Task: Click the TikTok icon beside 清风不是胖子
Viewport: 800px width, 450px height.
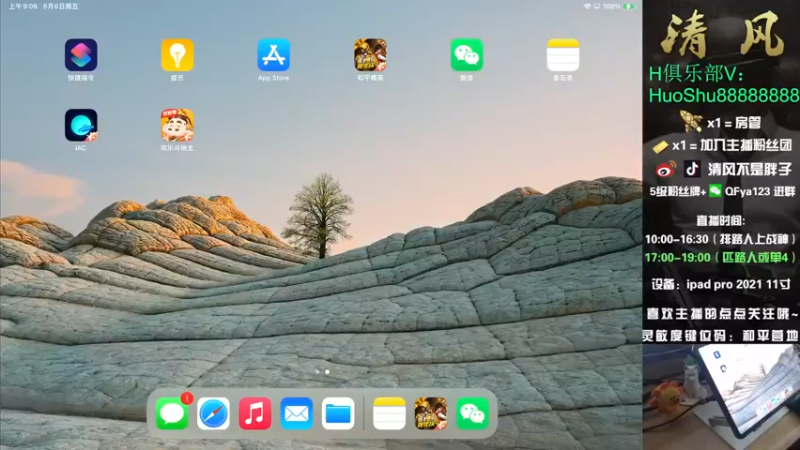Action: (x=692, y=169)
